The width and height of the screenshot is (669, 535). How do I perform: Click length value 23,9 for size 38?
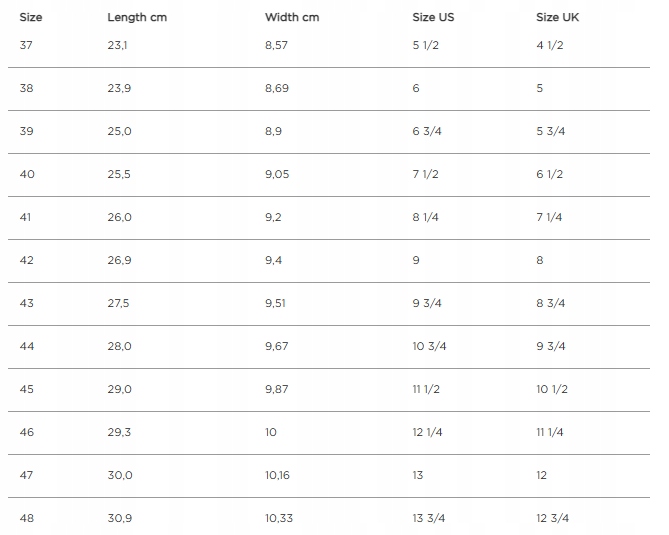click(x=119, y=88)
